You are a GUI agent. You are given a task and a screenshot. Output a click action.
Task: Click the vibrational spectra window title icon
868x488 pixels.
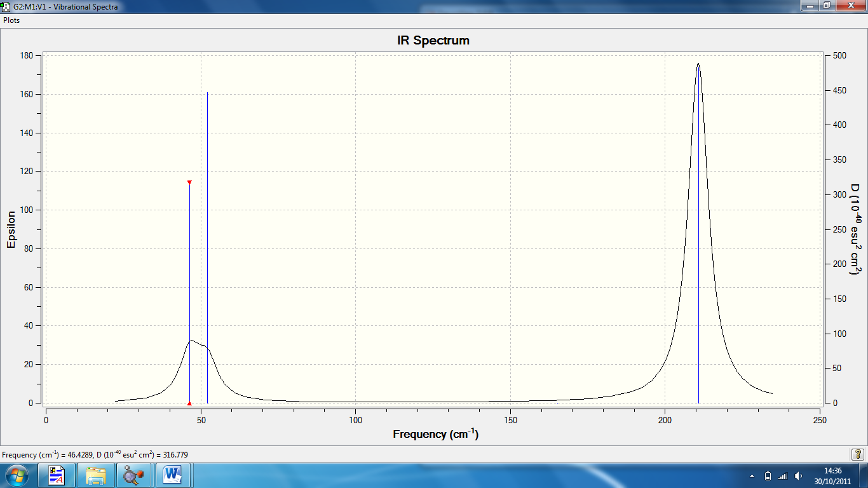click(6, 6)
